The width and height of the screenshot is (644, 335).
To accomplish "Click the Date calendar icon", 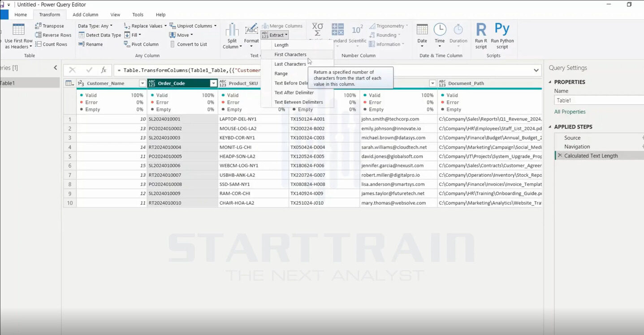I will point(422,30).
